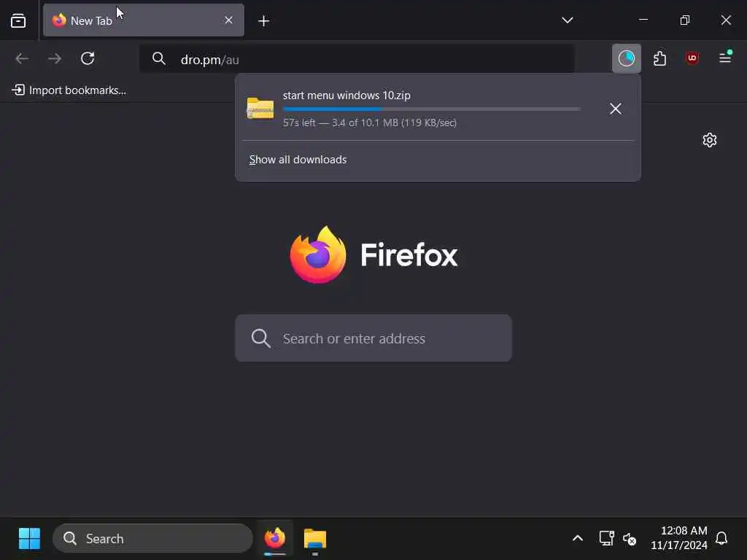The width and height of the screenshot is (747, 560).
Task: Reload the current page
Action: point(88,58)
